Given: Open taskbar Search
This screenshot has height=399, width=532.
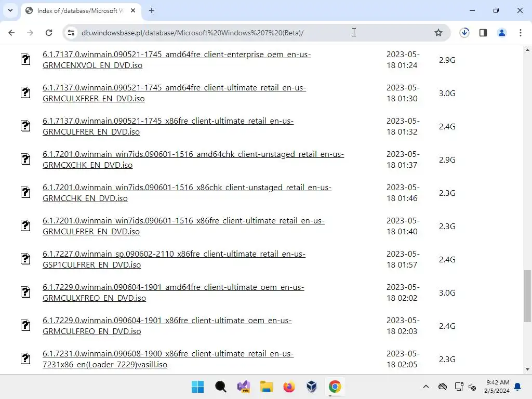Looking at the screenshot, I should tap(220, 387).
